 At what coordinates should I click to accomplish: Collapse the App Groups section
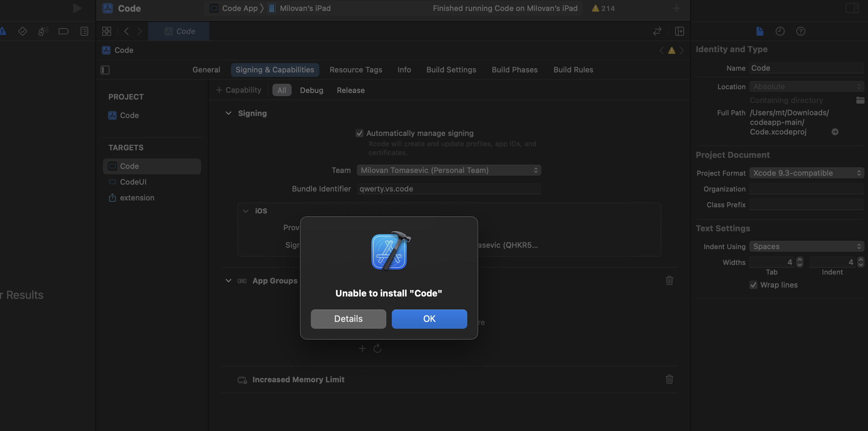tap(228, 281)
